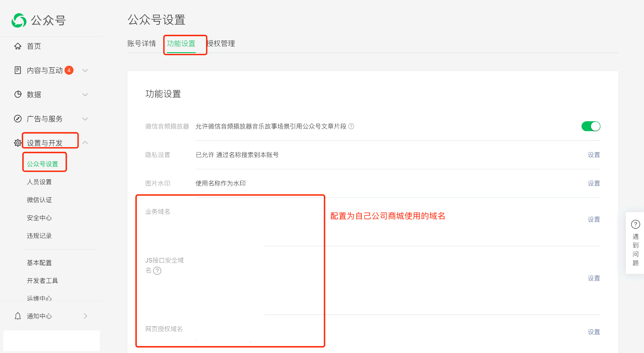Click 设置 link for 业务域名

coord(593,219)
